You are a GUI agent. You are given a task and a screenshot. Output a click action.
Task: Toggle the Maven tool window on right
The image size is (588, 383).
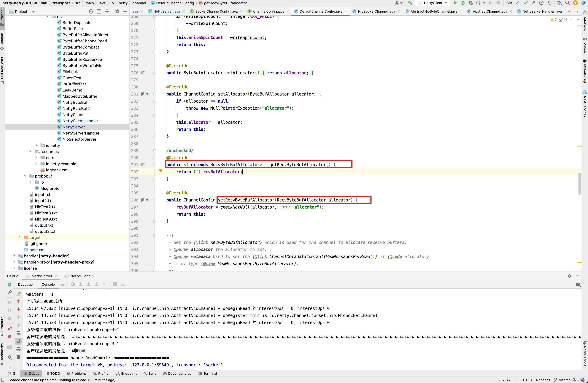pyautogui.click(x=585, y=45)
